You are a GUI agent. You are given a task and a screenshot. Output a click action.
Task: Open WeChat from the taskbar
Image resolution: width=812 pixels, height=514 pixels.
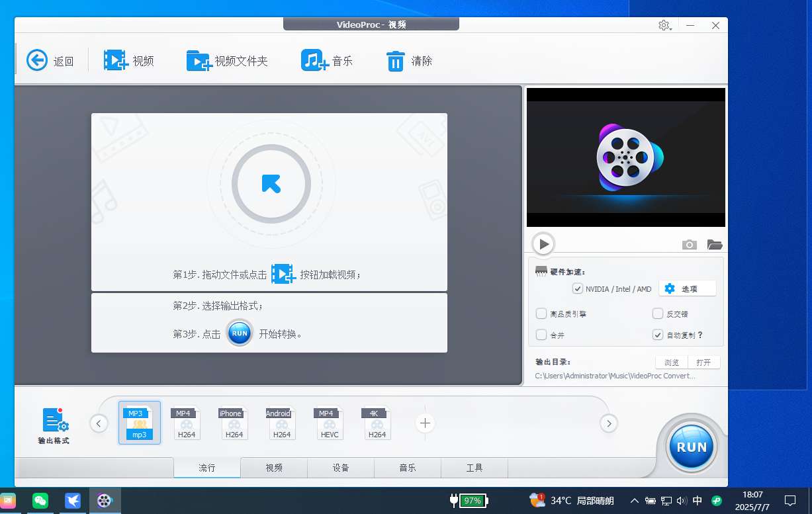[40, 501]
